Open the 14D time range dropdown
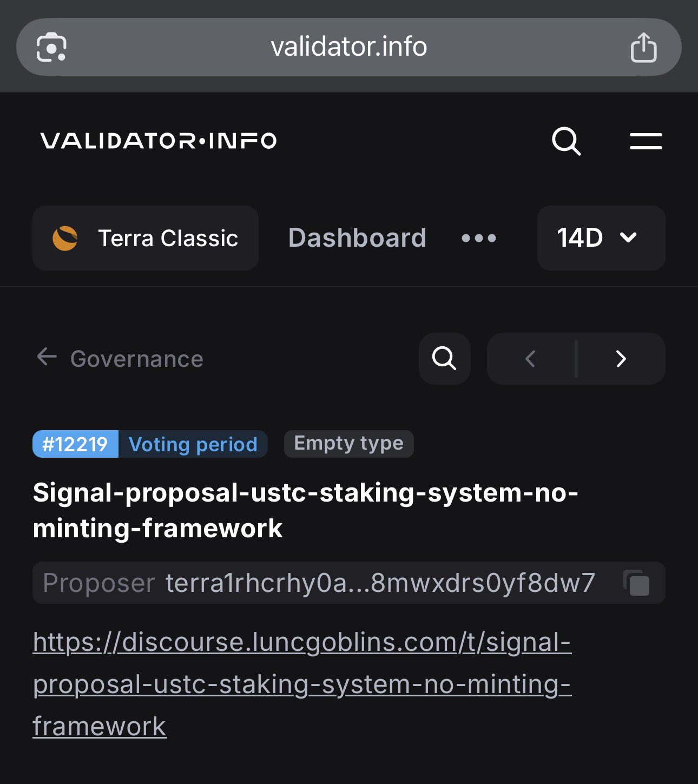 601,238
